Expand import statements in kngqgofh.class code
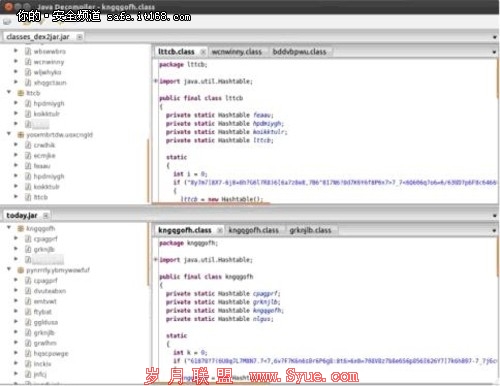This screenshot has width=500, height=386. (156, 259)
